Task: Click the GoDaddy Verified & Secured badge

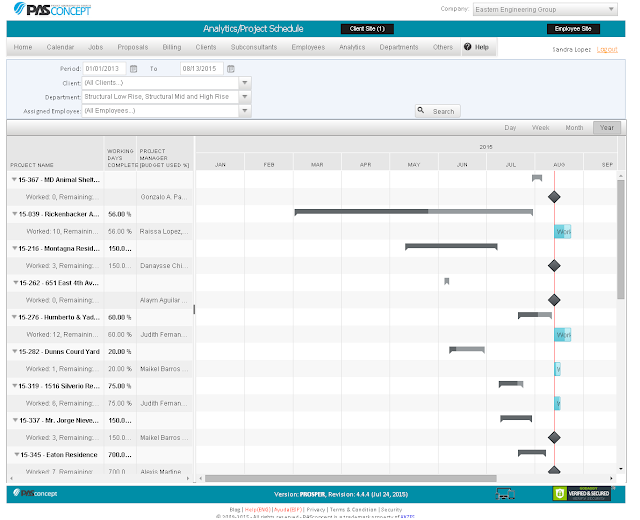Action: point(582,493)
